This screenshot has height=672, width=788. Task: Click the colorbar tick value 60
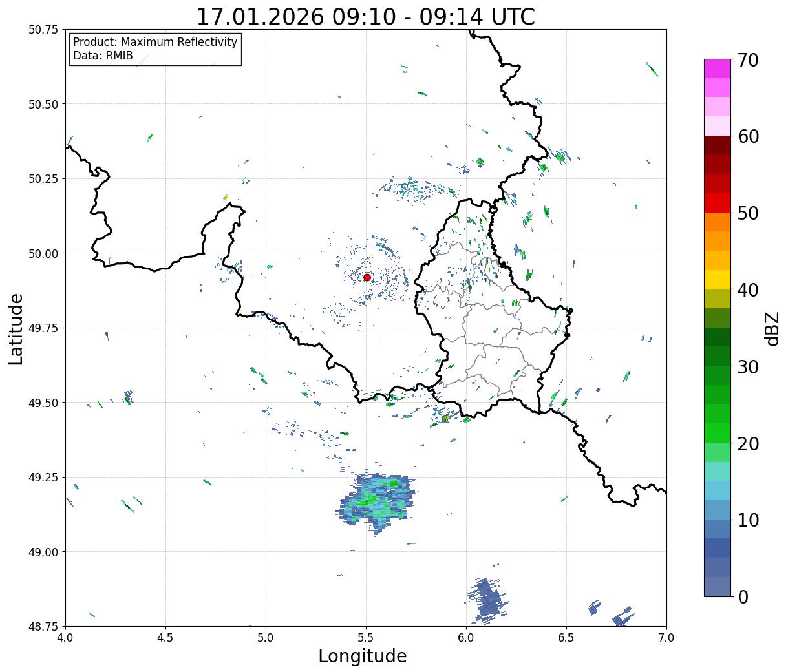748,136
